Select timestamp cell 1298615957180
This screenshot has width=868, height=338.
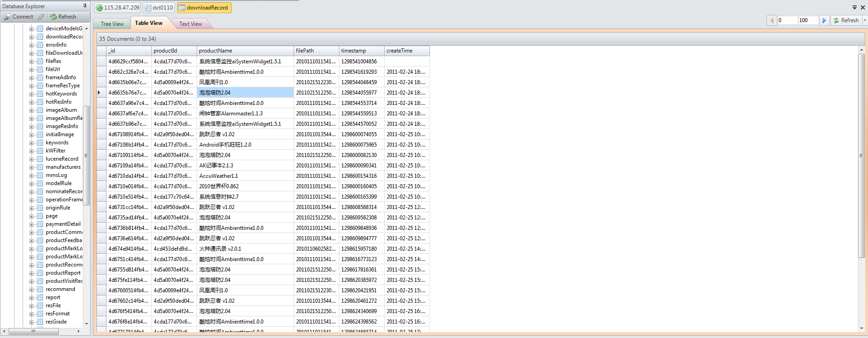(362, 249)
